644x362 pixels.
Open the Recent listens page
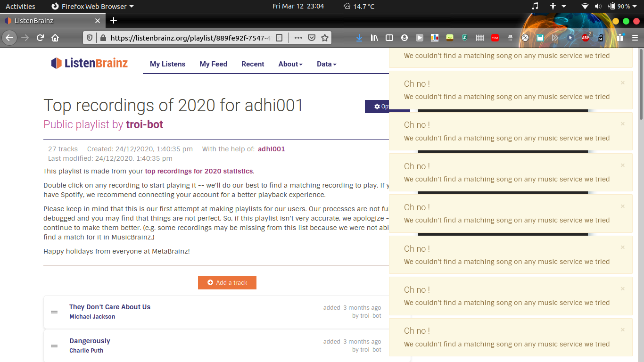(x=253, y=64)
